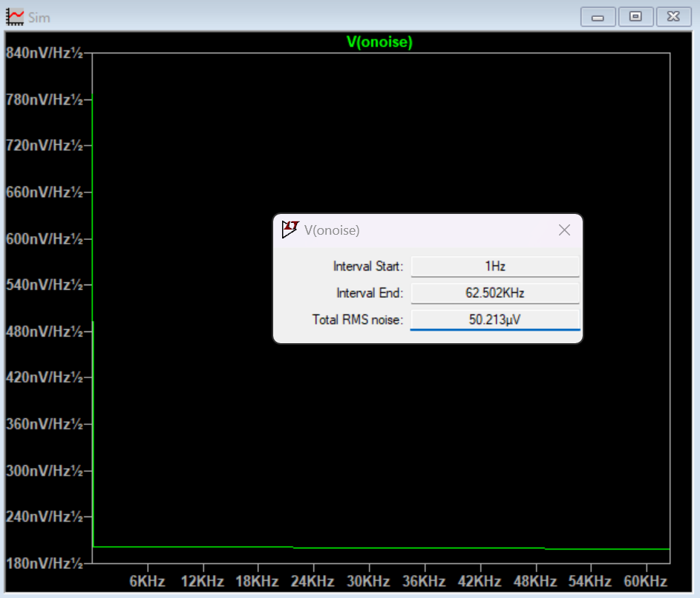This screenshot has width=700, height=598.
Task: Click the 540nV/Hz½ axis label
Action: [x=45, y=285]
